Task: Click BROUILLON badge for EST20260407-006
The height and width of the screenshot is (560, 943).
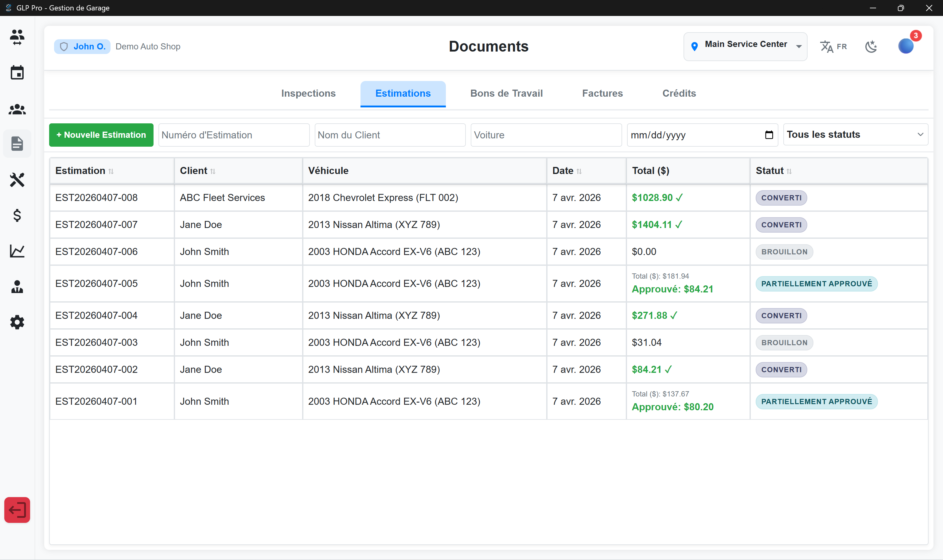Action: point(784,252)
